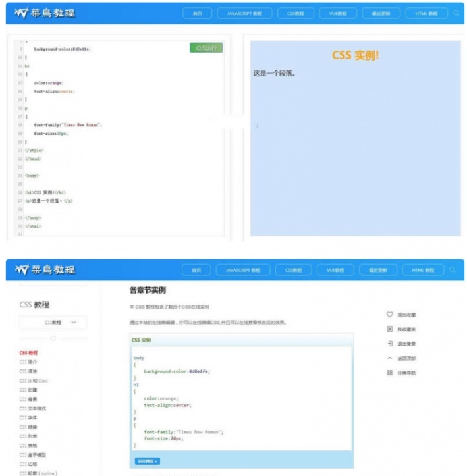Click the 'background-color:#d0e4fe;' line in the editor
The width and height of the screenshot is (467, 476).
coord(63,49)
